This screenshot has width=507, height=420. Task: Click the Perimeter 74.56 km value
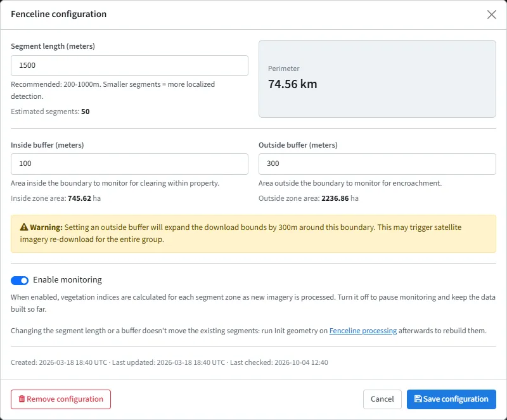[x=293, y=84]
